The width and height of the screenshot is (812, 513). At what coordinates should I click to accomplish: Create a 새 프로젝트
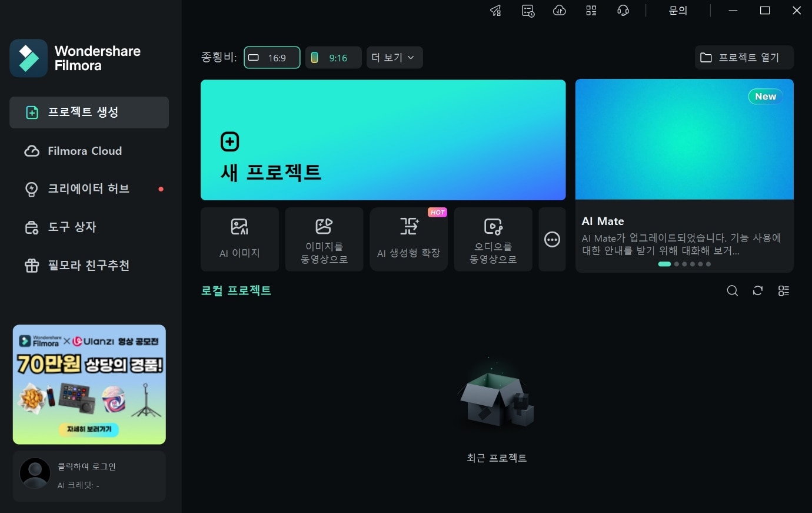(x=383, y=140)
